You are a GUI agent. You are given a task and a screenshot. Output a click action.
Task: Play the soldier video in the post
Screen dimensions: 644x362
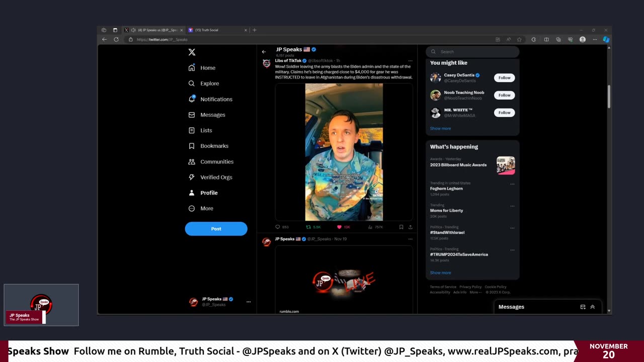coord(344,152)
